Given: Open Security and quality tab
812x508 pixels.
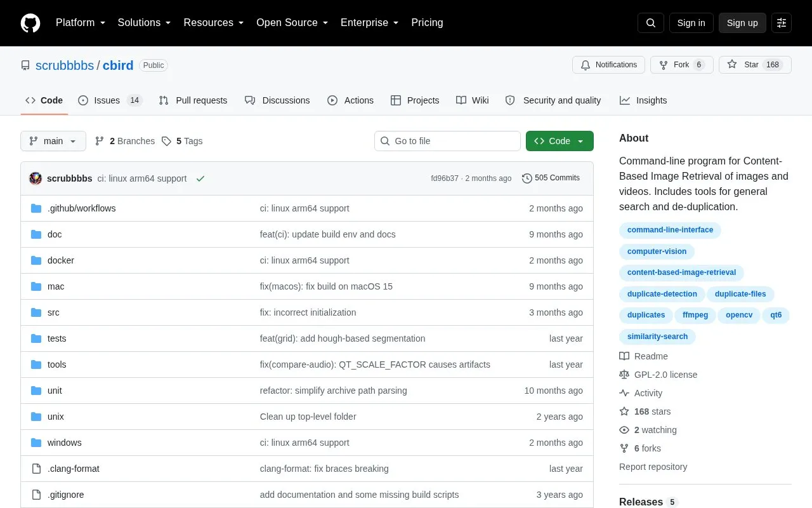Looking at the screenshot, I should (x=553, y=100).
